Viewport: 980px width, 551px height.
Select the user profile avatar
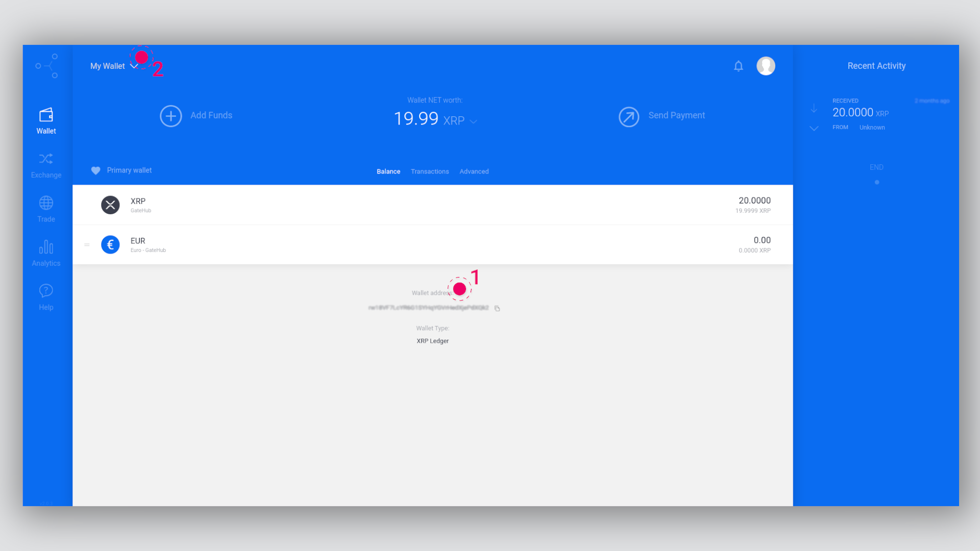coord(767,66)
